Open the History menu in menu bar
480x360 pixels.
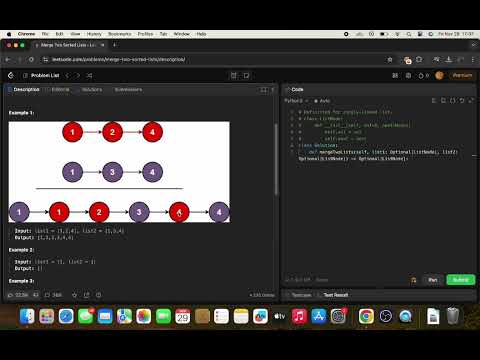coord(94,34)
